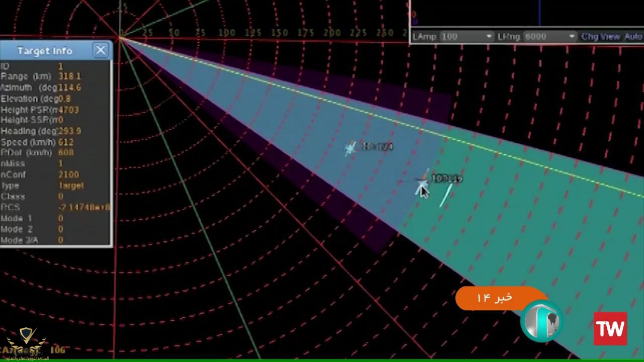
Task: Click the red TW logo
Action: tap(610, 329)
